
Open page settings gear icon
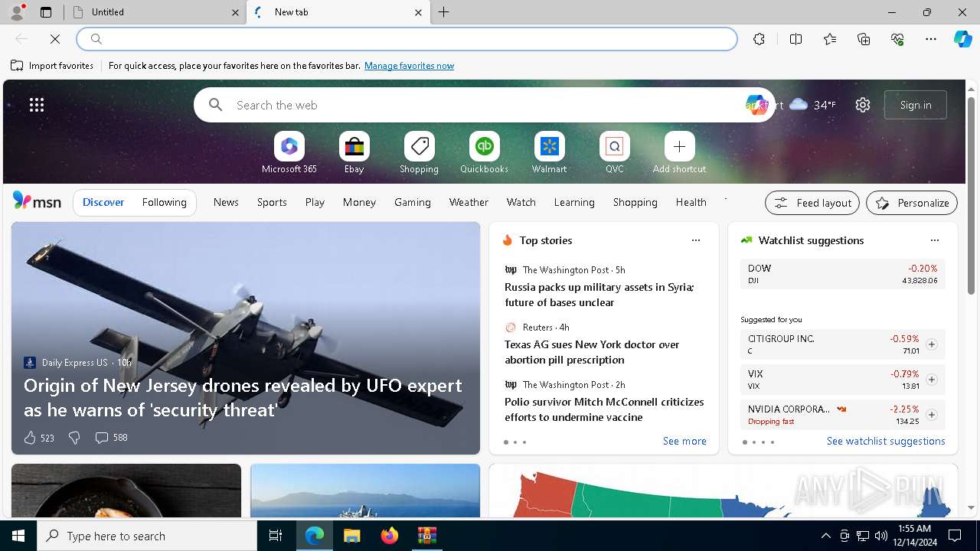[x=863, y=105]
